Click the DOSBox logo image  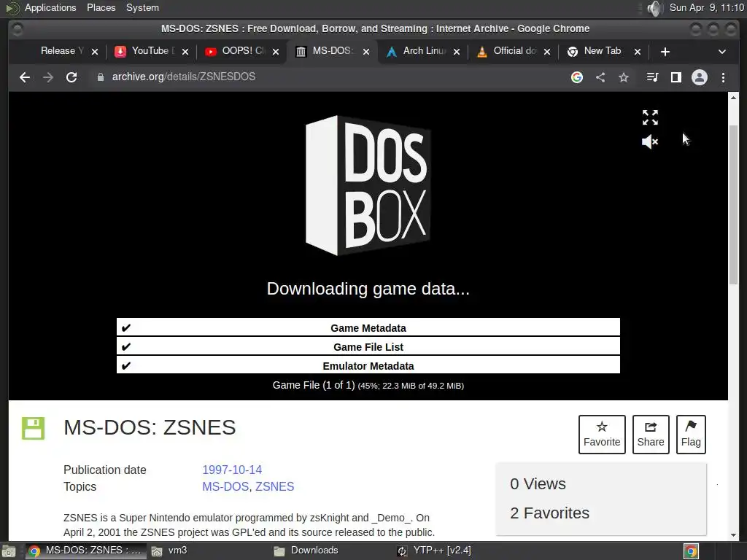[368, 186]
